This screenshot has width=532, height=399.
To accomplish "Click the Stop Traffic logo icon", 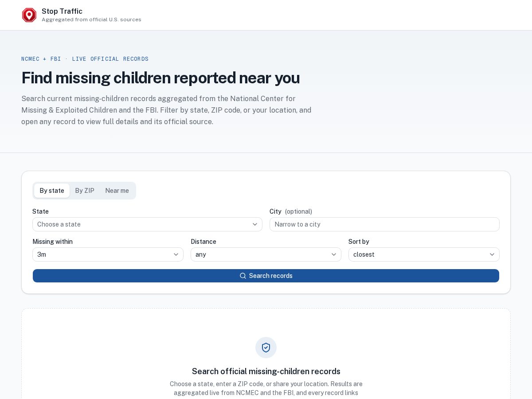I will coord(29,15).
